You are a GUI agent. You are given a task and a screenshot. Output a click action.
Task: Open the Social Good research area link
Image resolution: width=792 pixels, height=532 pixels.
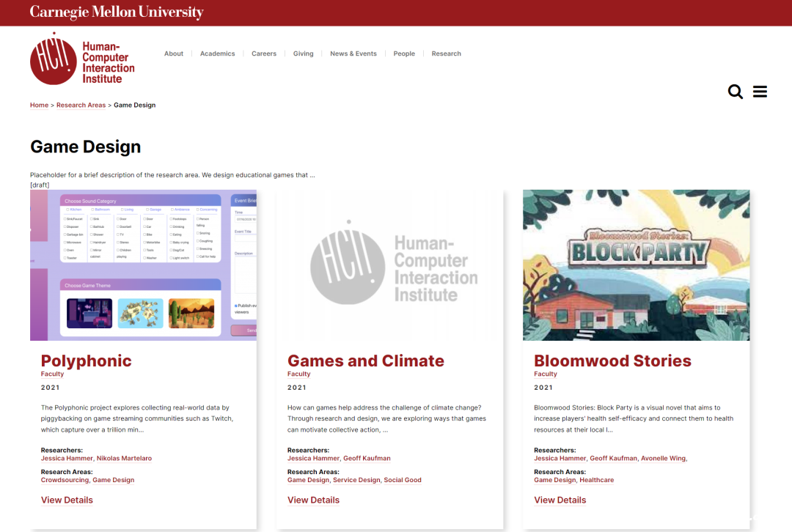[403, 480]
